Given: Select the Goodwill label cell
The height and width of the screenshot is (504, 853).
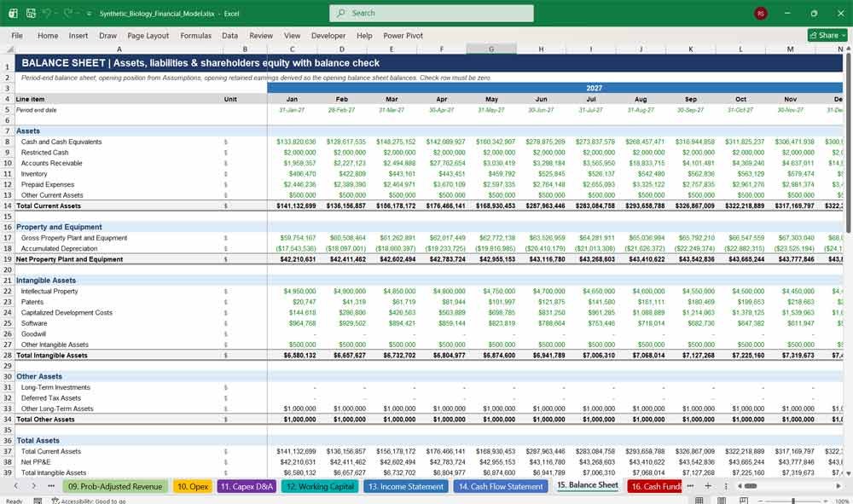Looking at the screenshot, I should [x=119, y=333].
